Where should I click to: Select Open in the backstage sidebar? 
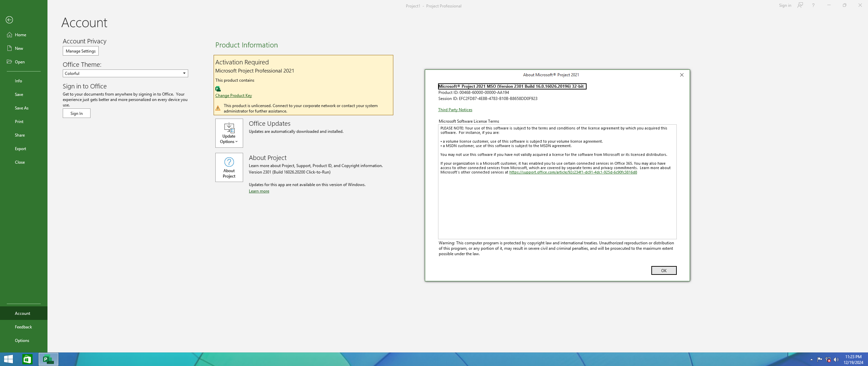point(24,62)
